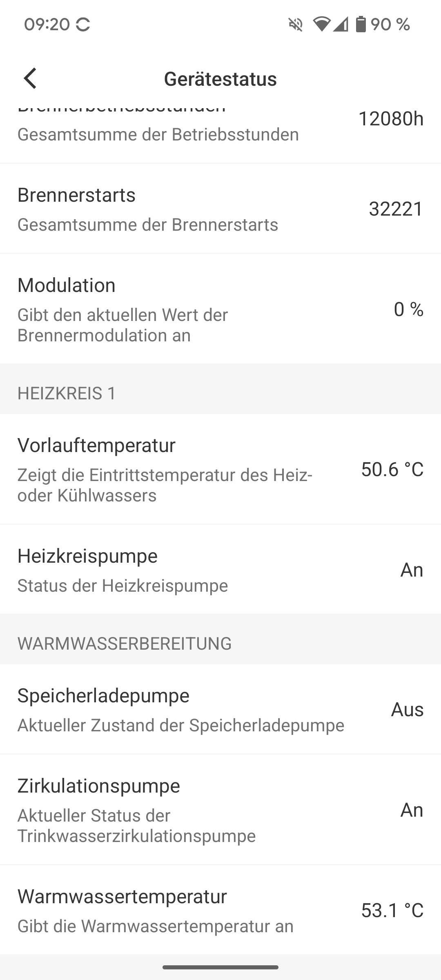Tap the battery status icon

point(361,24)
